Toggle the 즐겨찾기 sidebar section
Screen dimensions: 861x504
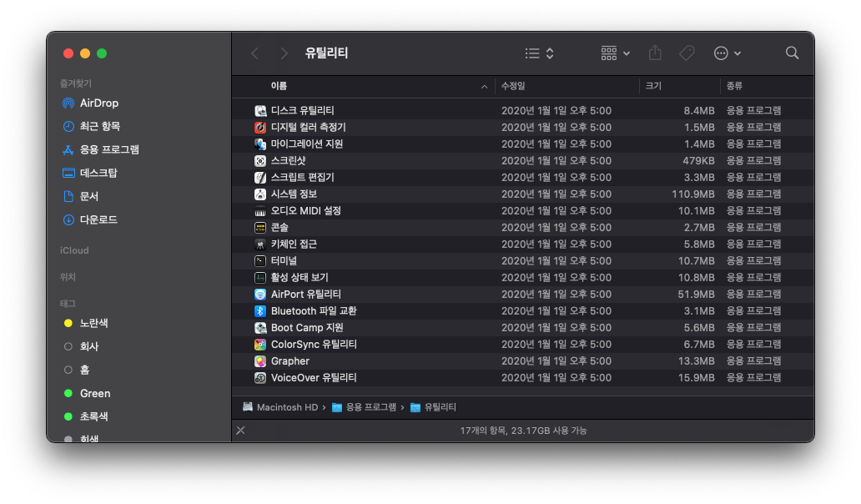[76, 83]
